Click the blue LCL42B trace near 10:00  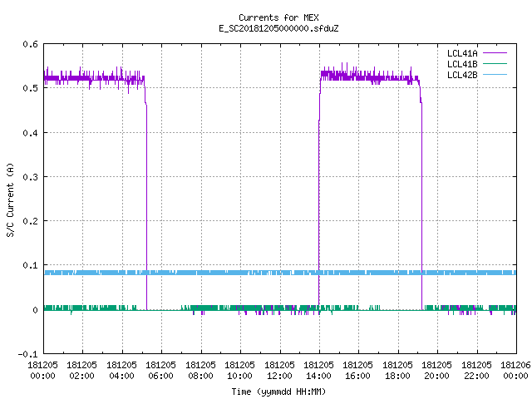(x=240, y=273)
